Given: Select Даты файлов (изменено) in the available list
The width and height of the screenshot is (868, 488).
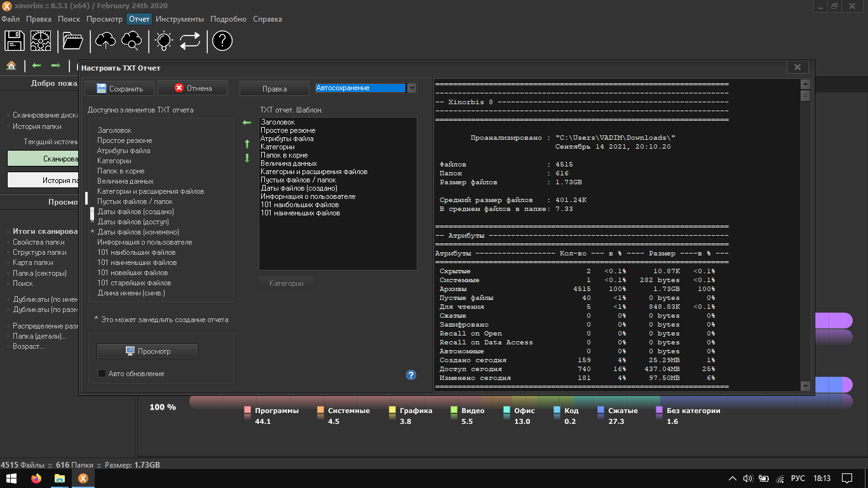Looking at the screenshot, I should [x=138, y=232].
